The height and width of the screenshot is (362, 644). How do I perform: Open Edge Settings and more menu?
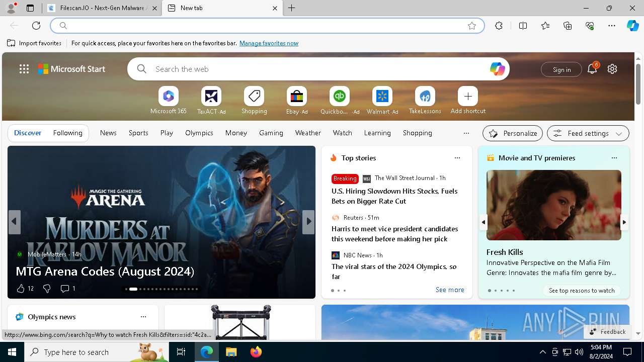coord(612,26)
